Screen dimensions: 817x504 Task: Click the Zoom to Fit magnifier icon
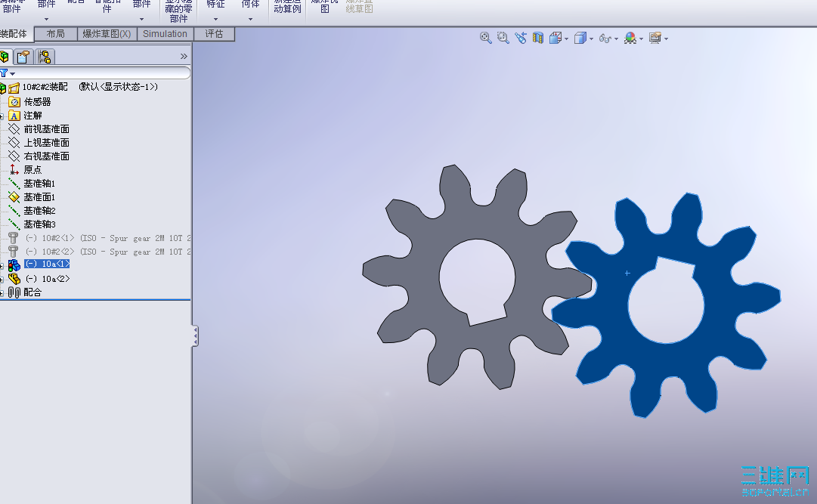coord(486,38)
